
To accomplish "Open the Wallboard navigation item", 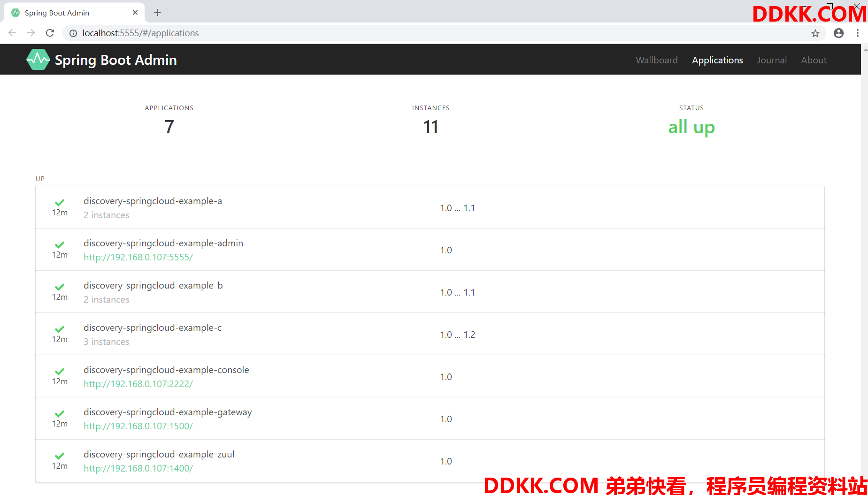I will (x=657, y=60).
